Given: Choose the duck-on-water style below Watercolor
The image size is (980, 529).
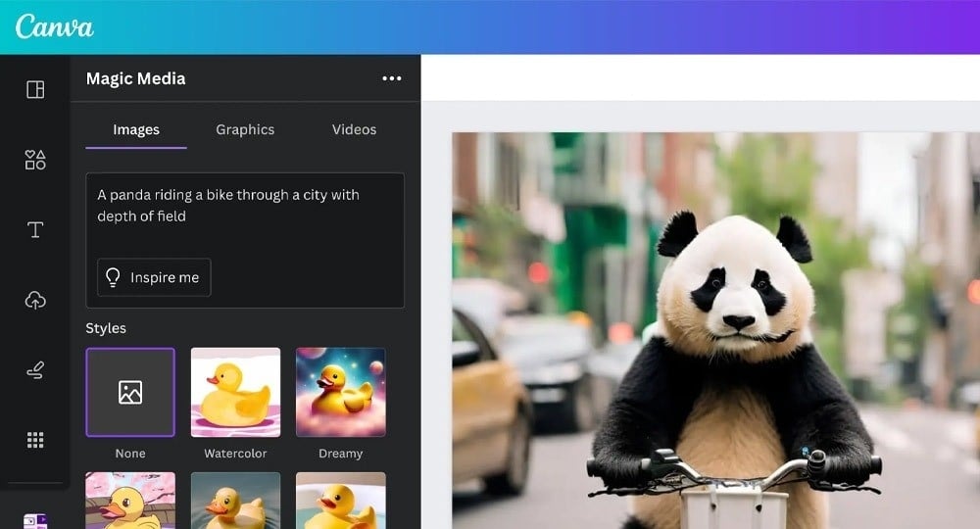Looking at the screenshot, I should (235, 501).
